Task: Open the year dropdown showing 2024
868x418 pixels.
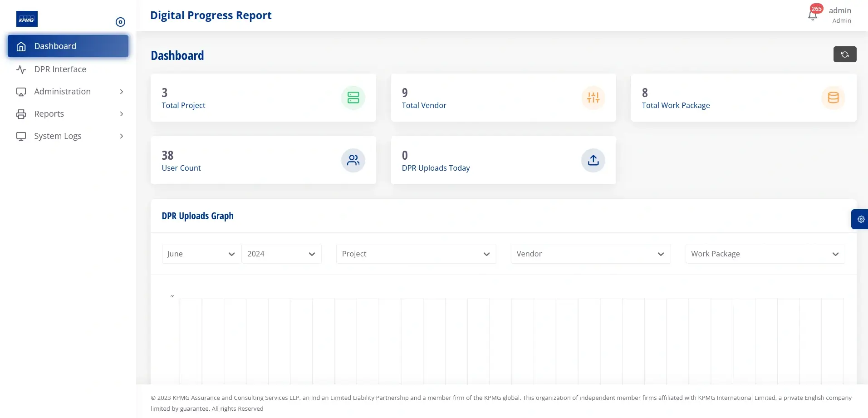Action: pyautogui.click(x=281, y=254)
